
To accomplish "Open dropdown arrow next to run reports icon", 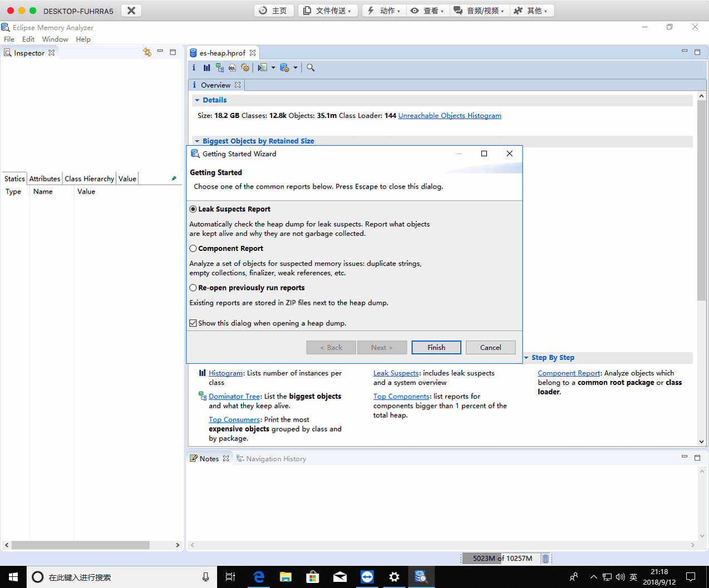I will click(x=273, y=68).
